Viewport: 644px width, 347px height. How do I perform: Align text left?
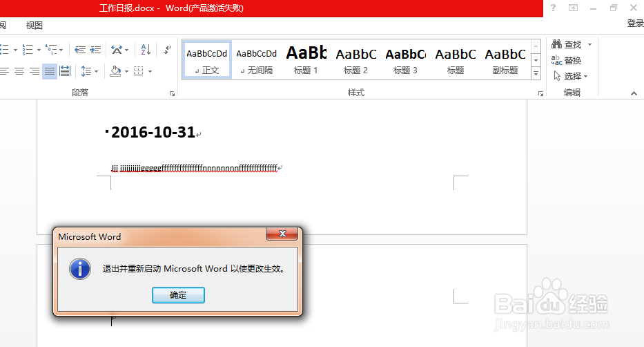pos(4,71)
